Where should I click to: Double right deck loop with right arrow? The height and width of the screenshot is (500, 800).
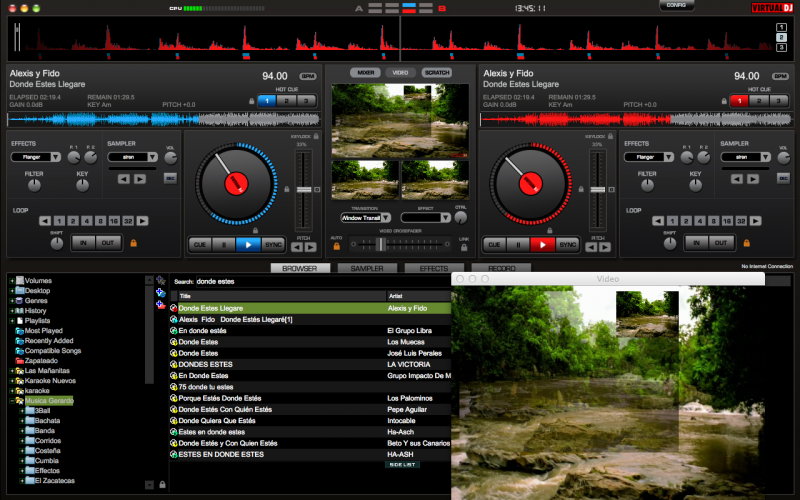[x=756, y=221]
